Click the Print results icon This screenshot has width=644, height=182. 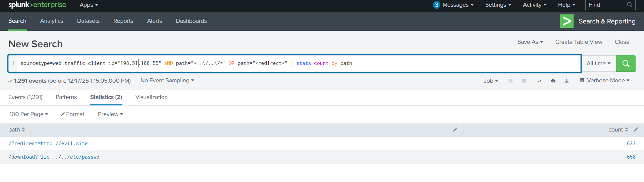pyautogui.click(x=553, y=81)
